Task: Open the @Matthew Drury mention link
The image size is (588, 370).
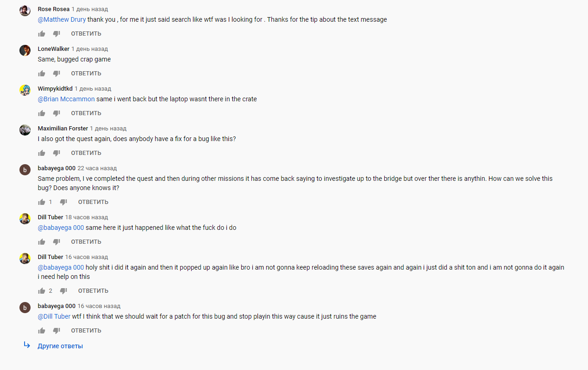Action: click(62, 19)
